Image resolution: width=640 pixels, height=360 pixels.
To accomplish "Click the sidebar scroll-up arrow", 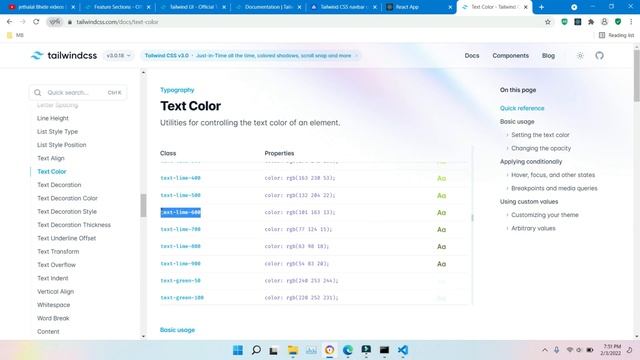I will coord(143,72).
